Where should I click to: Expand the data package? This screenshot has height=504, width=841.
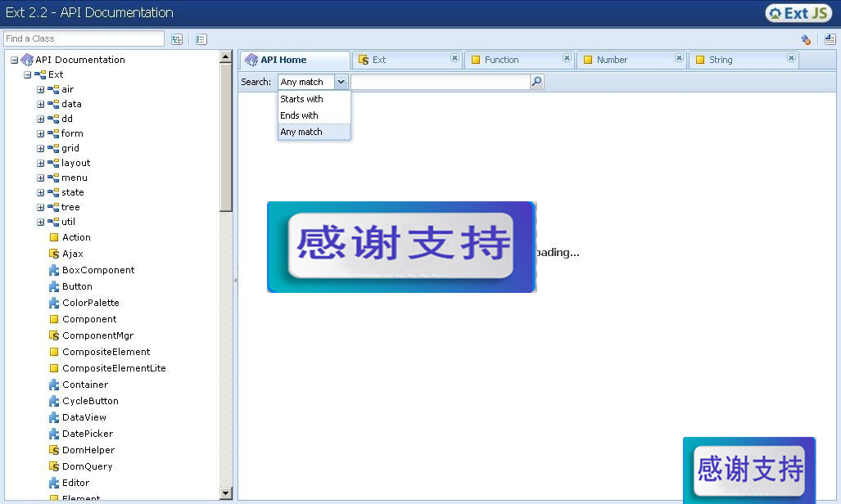(x=40, y=104)
